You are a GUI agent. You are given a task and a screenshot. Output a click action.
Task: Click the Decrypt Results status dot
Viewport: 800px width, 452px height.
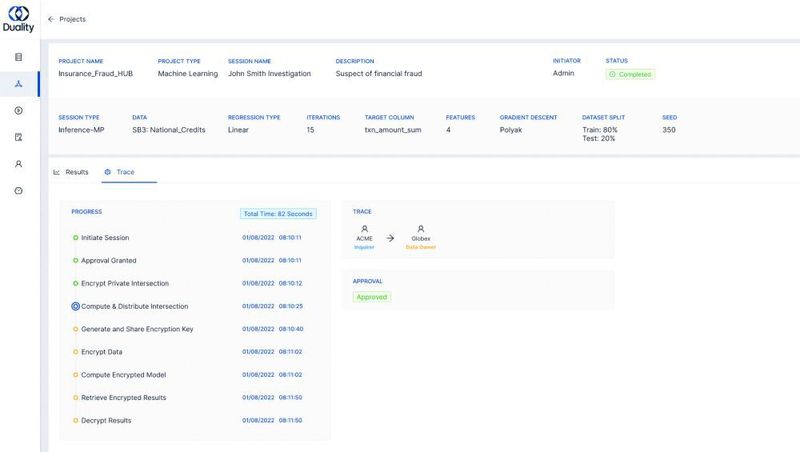(x=76, y=421)
